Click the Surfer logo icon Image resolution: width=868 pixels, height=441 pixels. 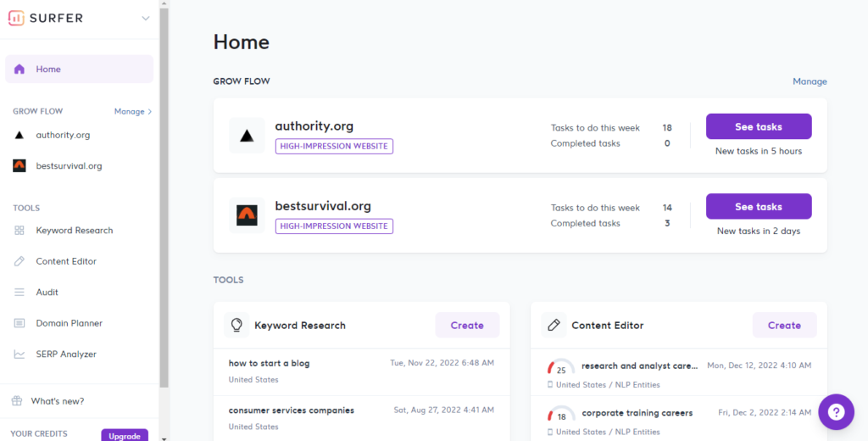pyautogui.click(x=16, y=18)
